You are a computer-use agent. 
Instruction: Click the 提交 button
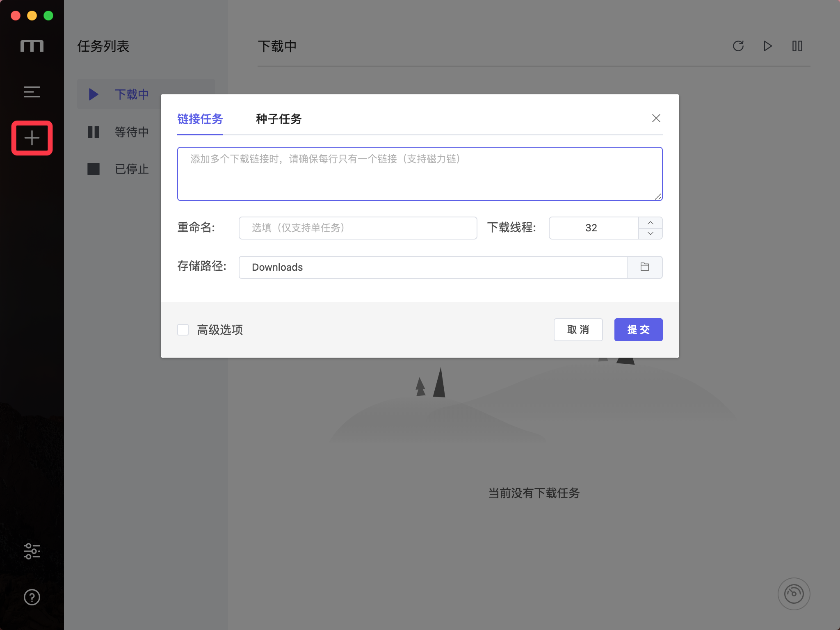[639, 330]
